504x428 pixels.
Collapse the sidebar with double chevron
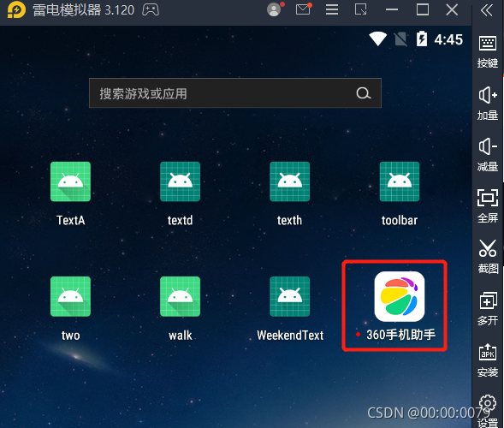tap(487, 10)
